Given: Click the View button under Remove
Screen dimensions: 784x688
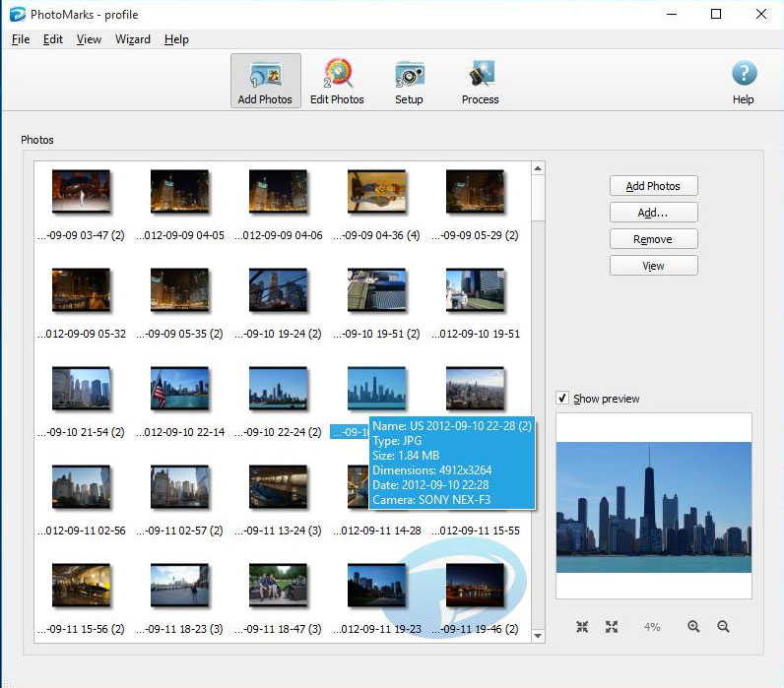Looking at the screenshot, I should pyautogui.click(x=653, y=266).
